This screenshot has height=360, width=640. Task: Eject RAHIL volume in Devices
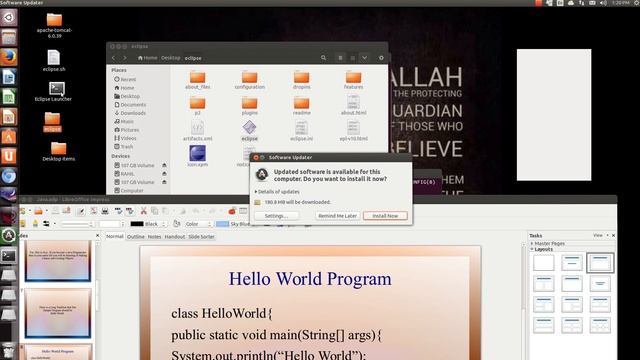(x=164, y=174)
